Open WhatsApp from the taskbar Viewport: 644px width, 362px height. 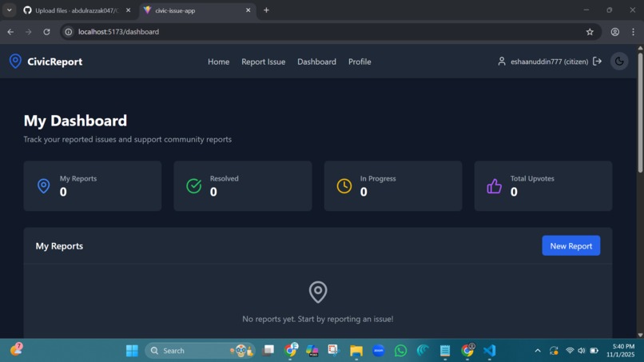point(400,351)
